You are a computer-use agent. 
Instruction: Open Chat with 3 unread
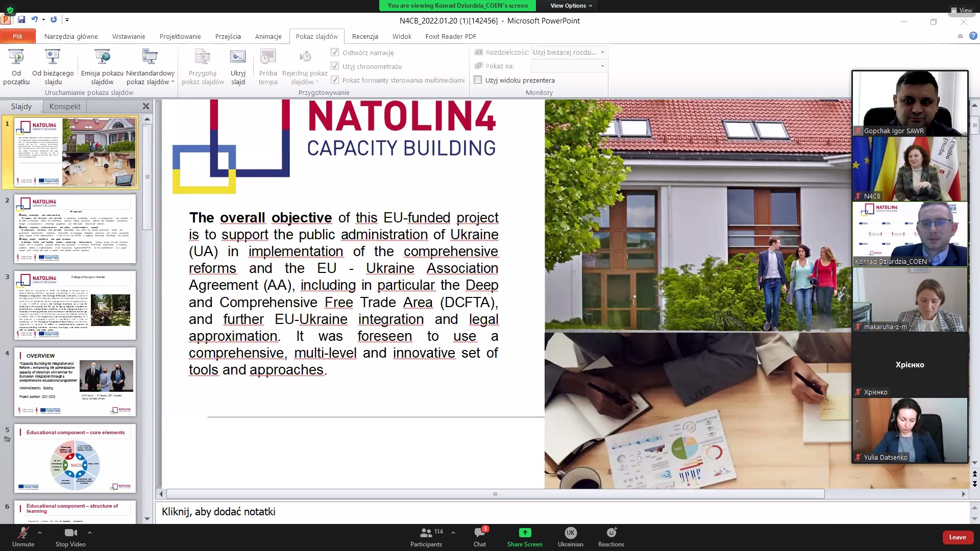click(x=480, y=537)
